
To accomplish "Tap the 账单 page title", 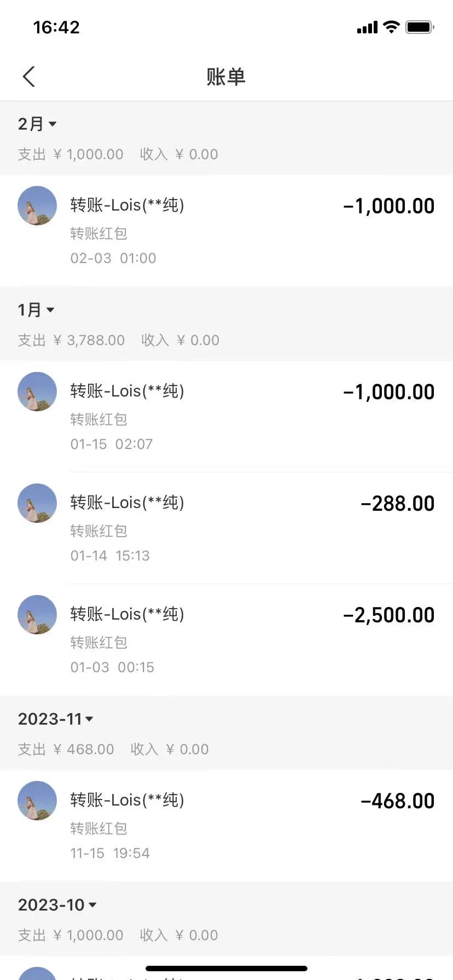I will (x=226, y=77).
